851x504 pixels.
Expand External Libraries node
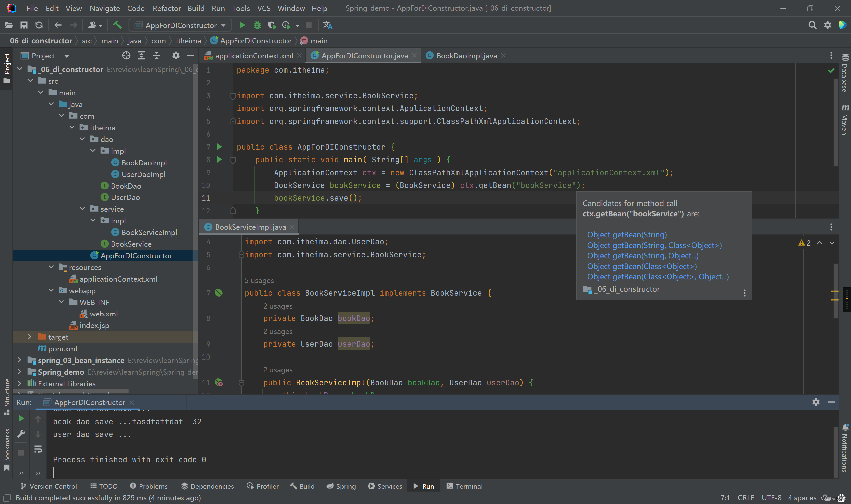coord(20,383)
